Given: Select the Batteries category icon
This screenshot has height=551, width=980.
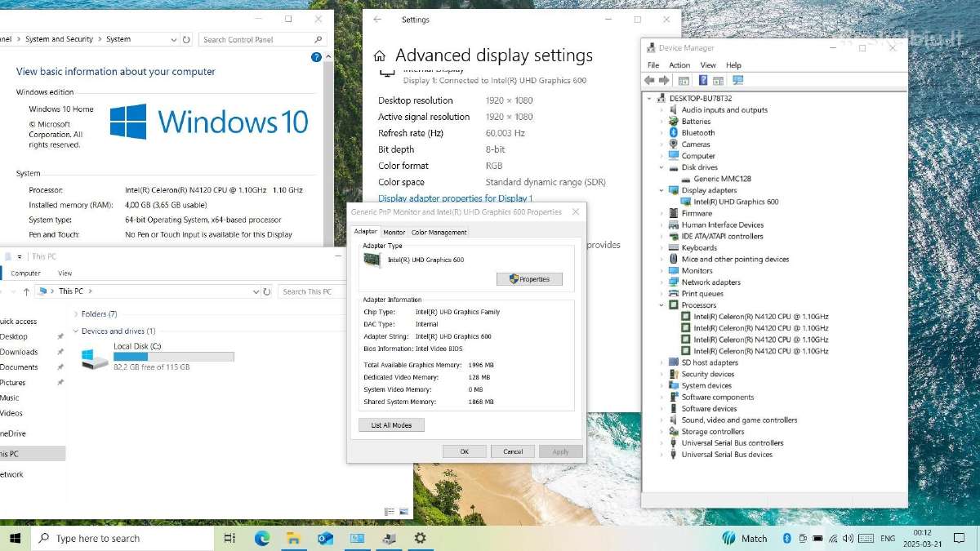Looking at the screenshot, I should (x=674, y=121).
